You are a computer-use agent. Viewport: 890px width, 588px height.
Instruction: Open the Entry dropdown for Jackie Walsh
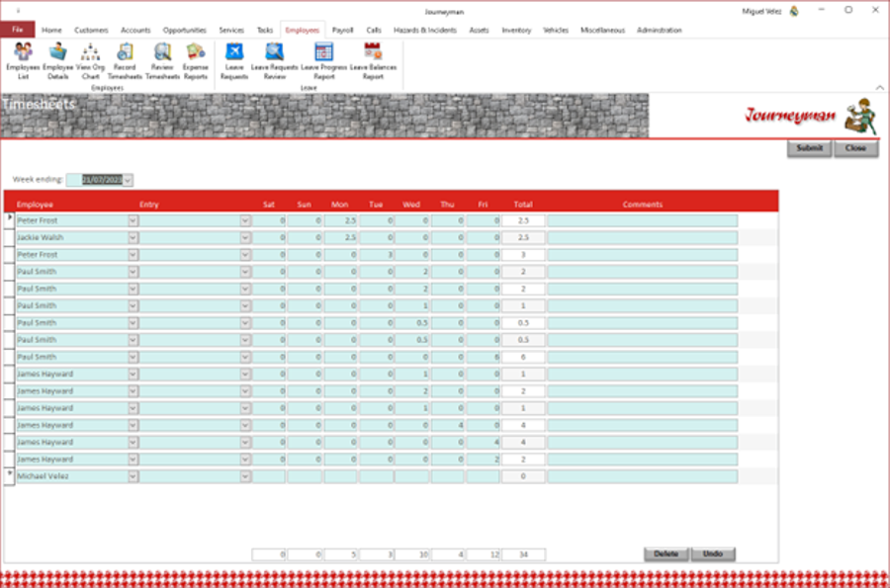(245, 237)
